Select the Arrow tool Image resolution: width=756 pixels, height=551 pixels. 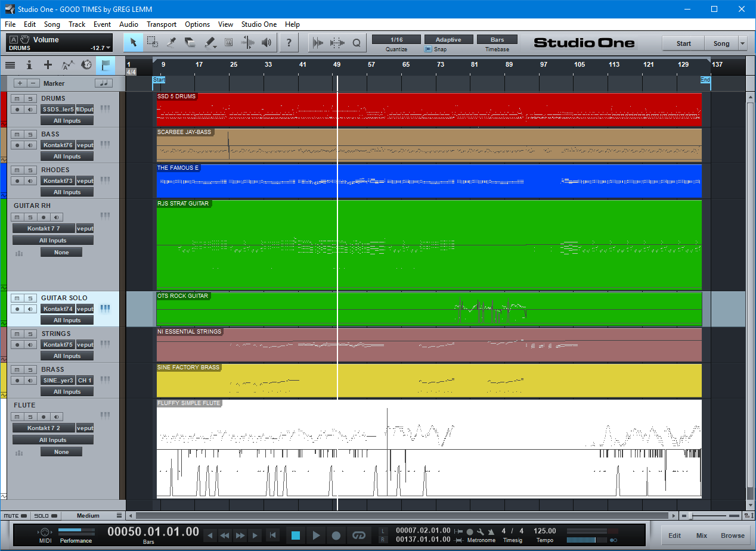pos(133,42)
